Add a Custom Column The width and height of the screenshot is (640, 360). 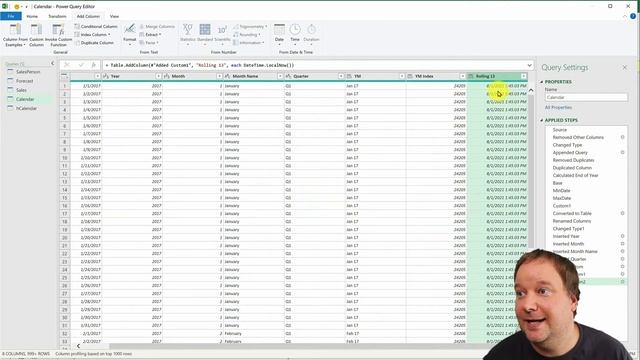[x=36, y=34]
